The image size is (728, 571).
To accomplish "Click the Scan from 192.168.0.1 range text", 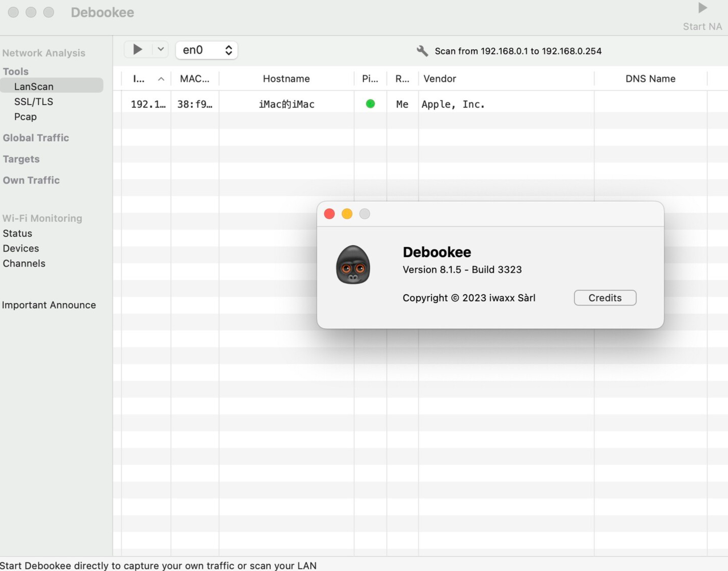I will click(x=518, y=51).
